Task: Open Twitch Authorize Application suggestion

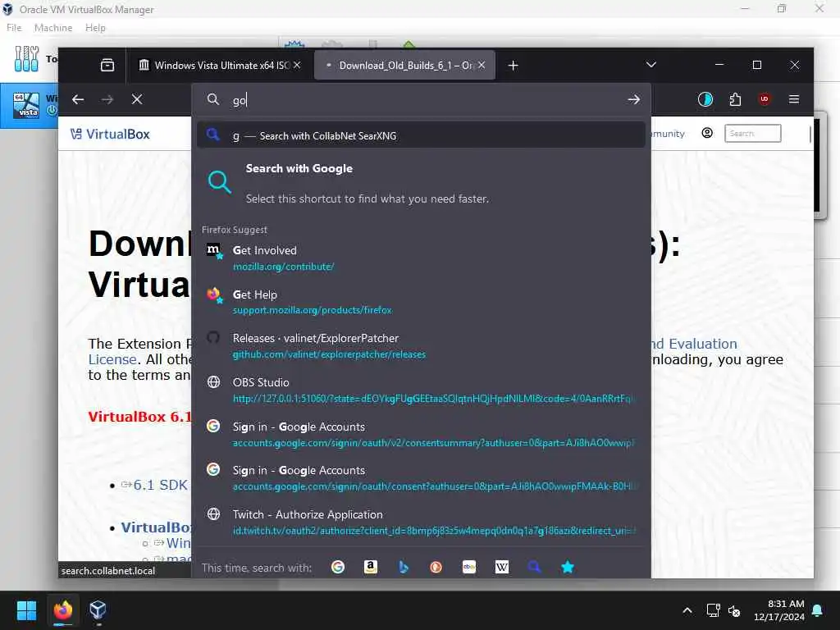Action: 421,522
